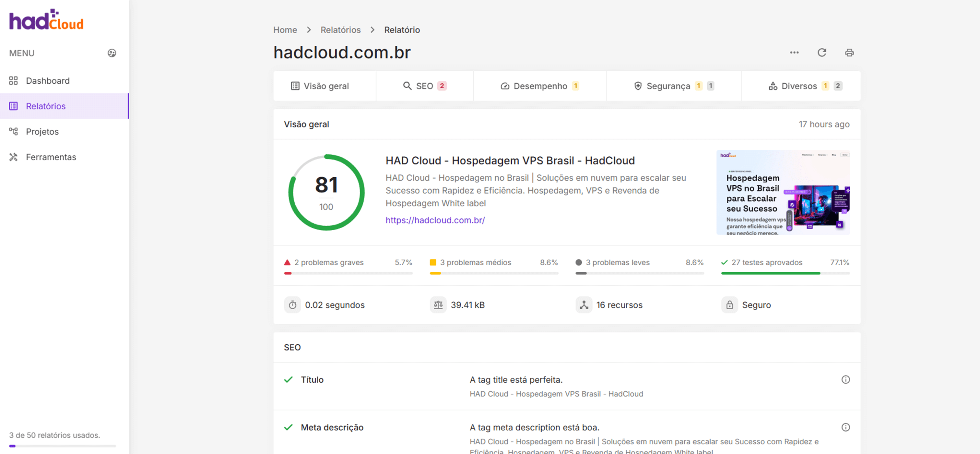Click the lock icon by Seguro

pyautogui.click(x=729, y=305)
